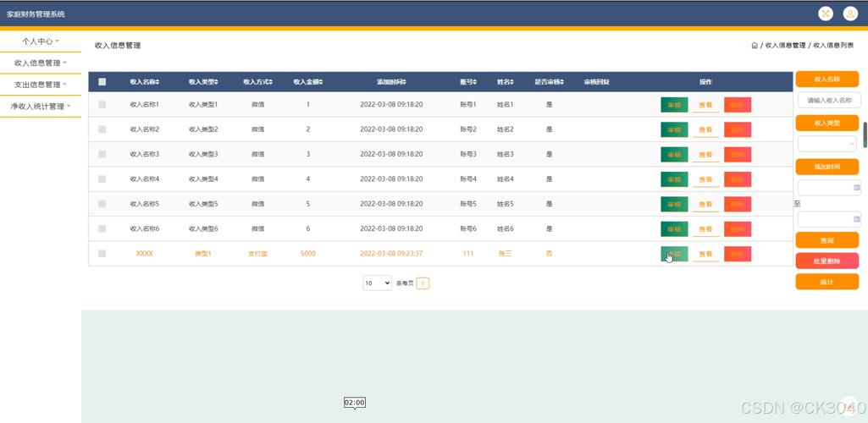The image size is (868, 423).
Task: Click the 收入信息管理 breadcrumb link
Action: (785, 46)
